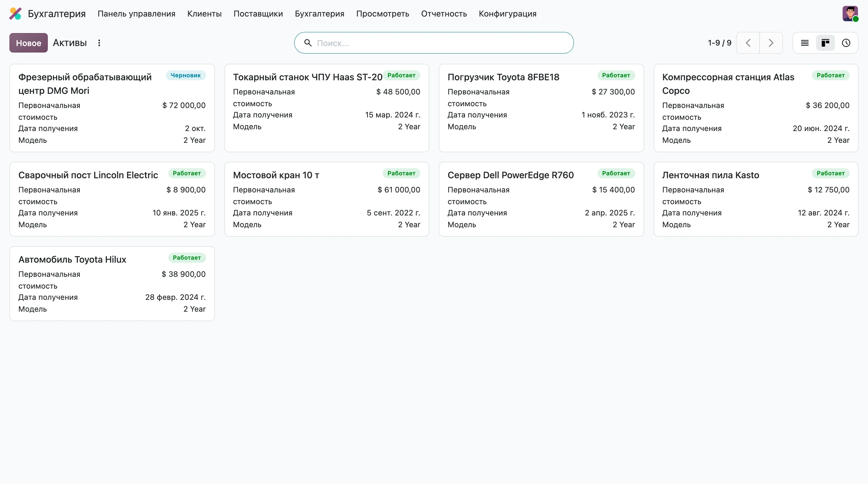Screen dimensions: 868x484
Task: Open Погрузчик Toyota 8FBE18 card
Action: pyautogui.click(x=541, y=108)
